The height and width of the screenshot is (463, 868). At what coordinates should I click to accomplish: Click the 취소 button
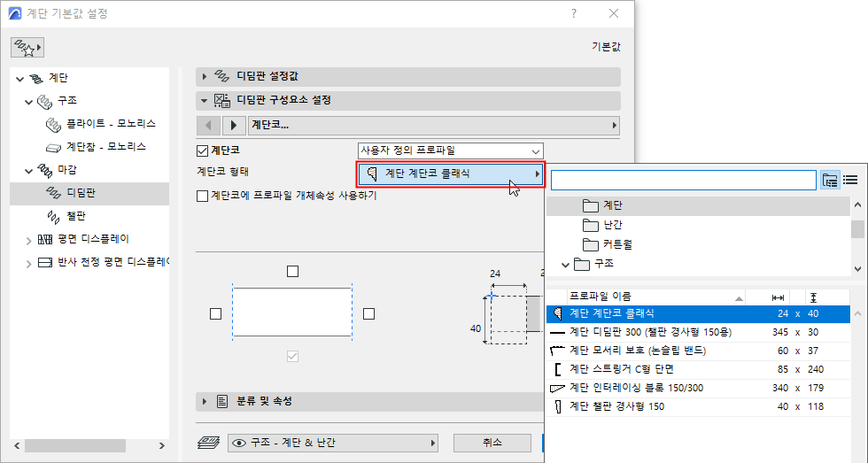[x=492, y=444]
